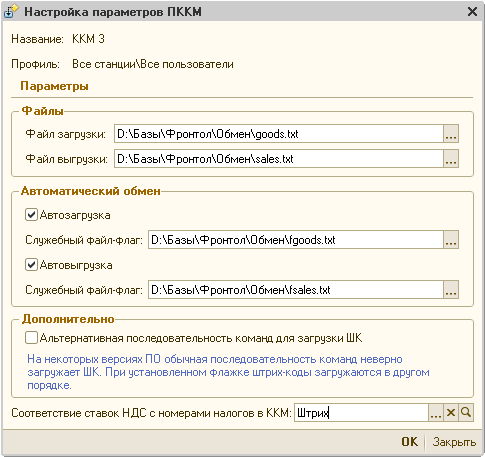
Task: Browse for the fsales.txt flag file
Action: point(451,290)
